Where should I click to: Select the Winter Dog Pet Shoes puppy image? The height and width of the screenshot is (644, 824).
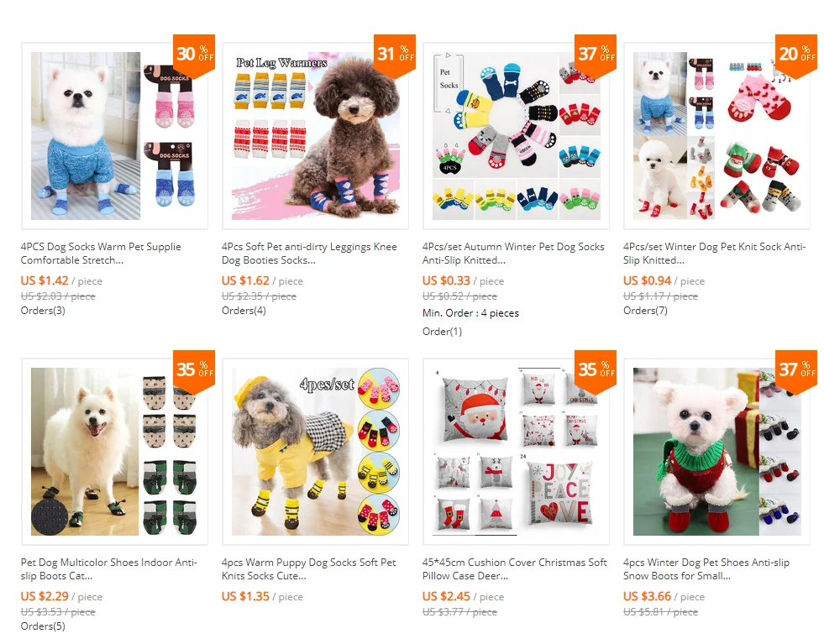[716, 452]
